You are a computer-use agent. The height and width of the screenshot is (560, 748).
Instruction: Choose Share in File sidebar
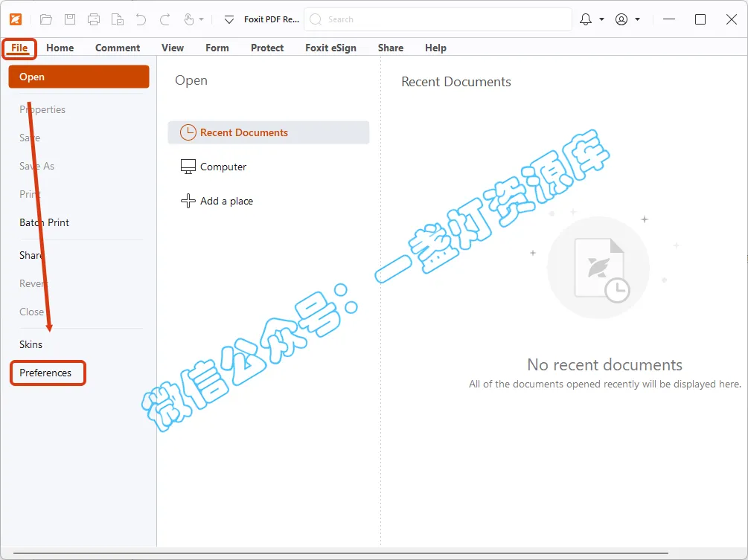coord(31,255)
